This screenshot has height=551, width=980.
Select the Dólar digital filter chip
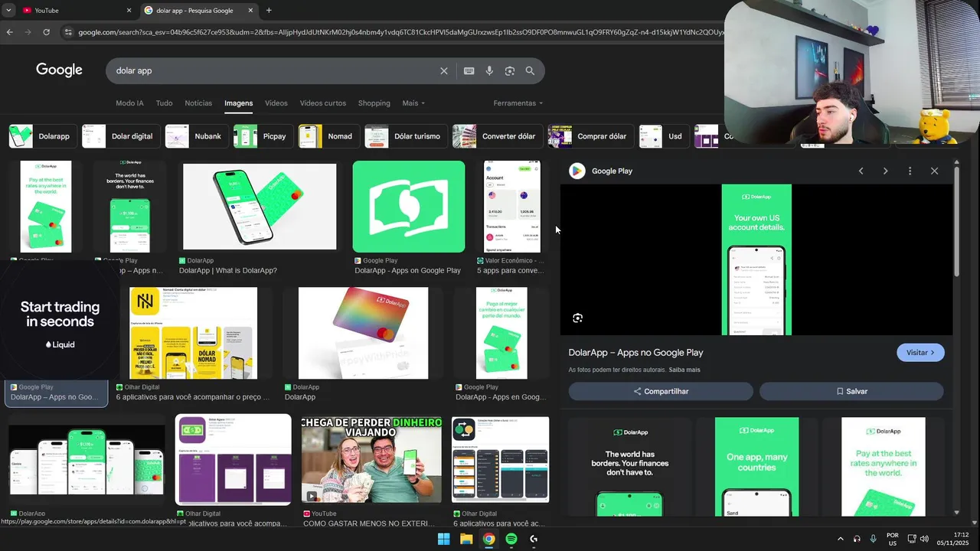point(121,136)
